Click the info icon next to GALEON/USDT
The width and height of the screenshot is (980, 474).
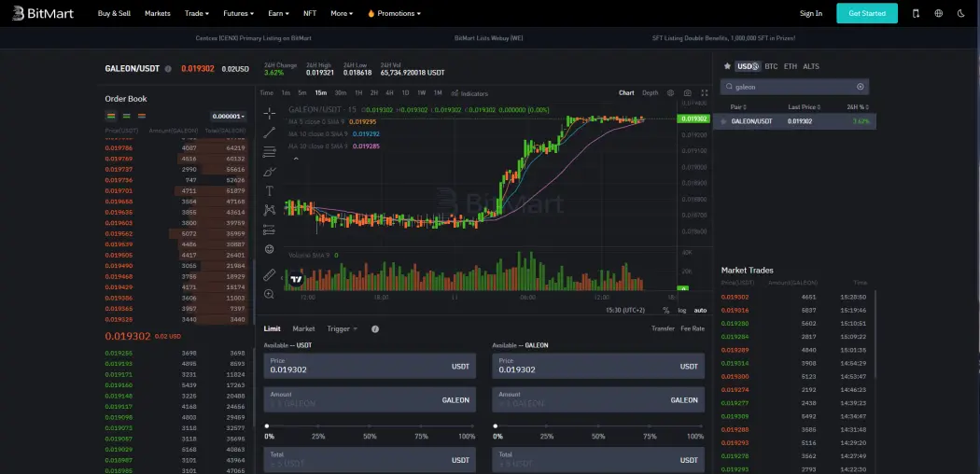tap(168, 69)
